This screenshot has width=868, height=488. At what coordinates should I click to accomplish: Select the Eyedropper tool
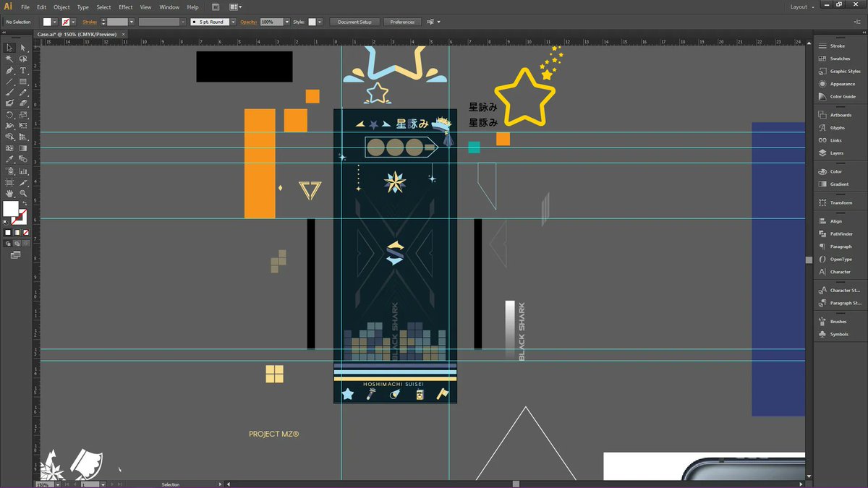[9, 159]
